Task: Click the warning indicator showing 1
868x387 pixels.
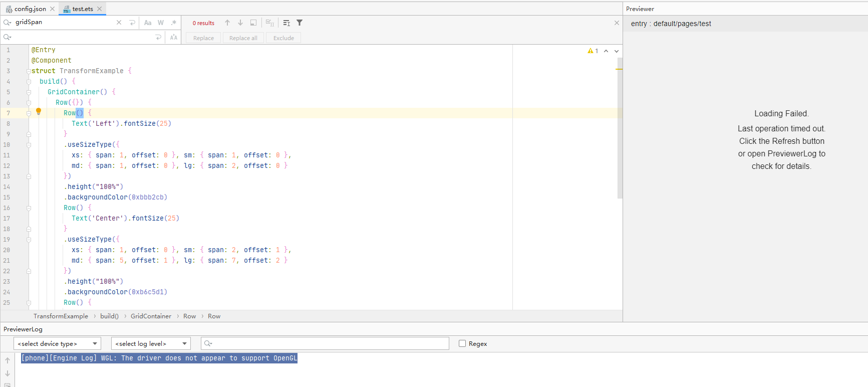Action: (593, 51)
